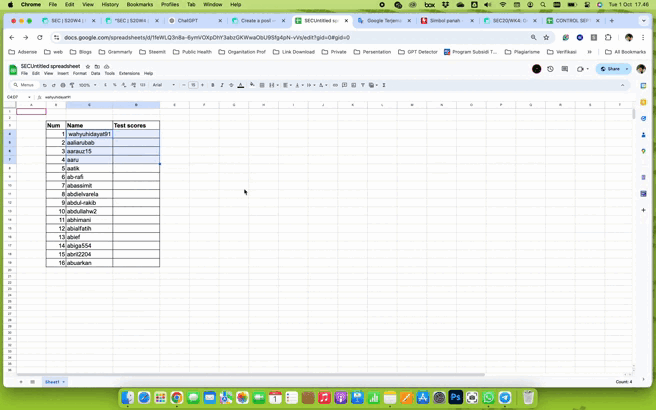The image size is (656, 410).
Task: Open the text color picker
Action: (x=241, y=85)
